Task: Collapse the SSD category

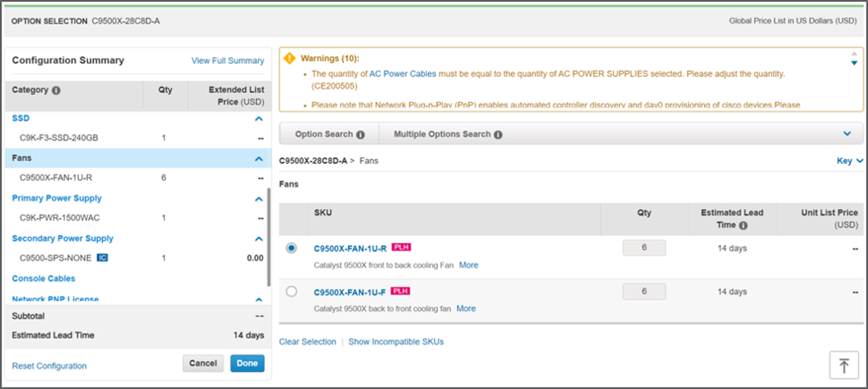Action: tap(259, 119)
